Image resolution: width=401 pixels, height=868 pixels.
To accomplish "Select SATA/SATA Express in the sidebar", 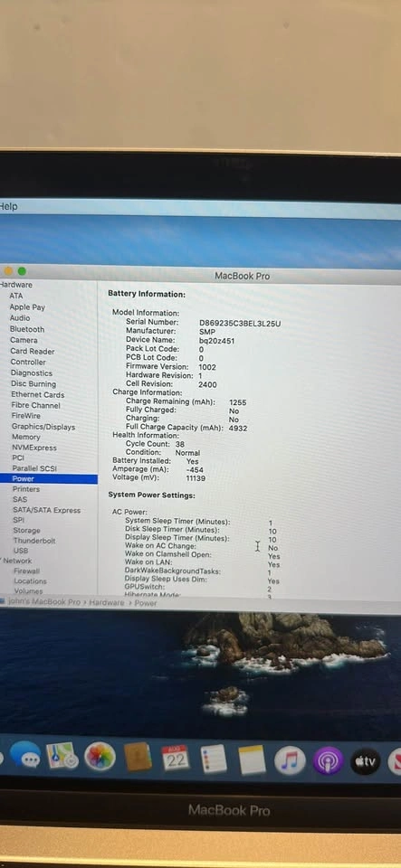I will (47, 510).
